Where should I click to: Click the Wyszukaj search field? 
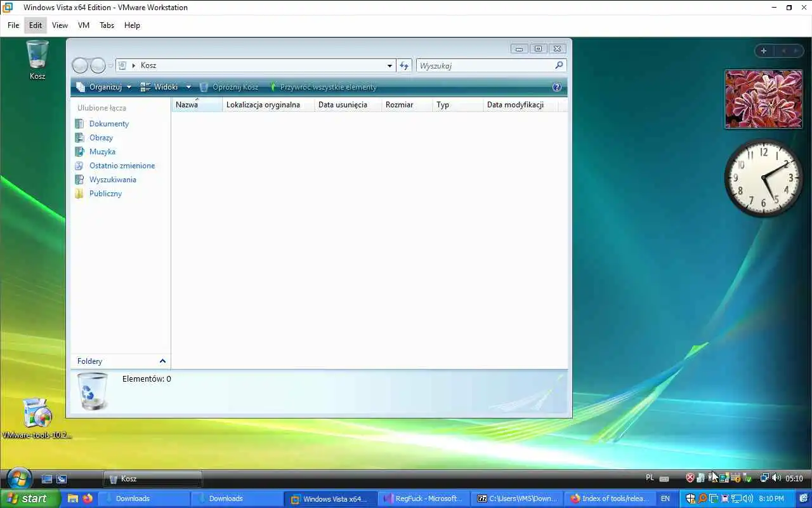[485, 65]
